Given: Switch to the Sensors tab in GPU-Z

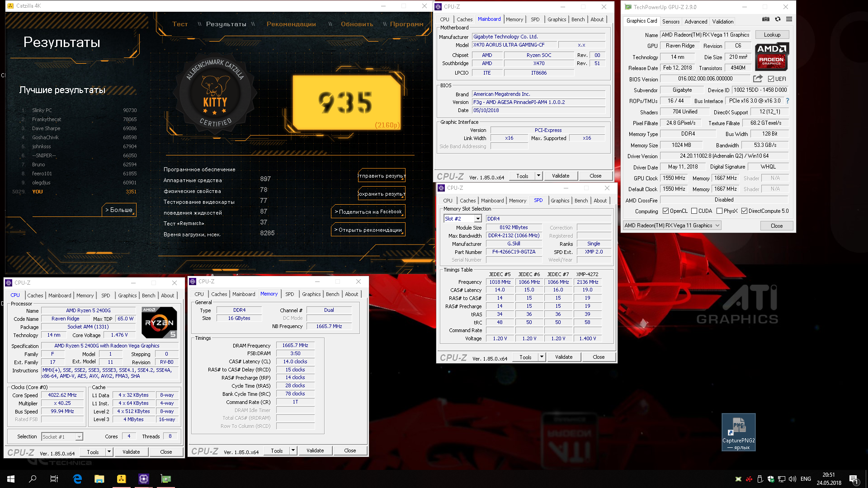Looking at the screenshot, I should [671, 21].
